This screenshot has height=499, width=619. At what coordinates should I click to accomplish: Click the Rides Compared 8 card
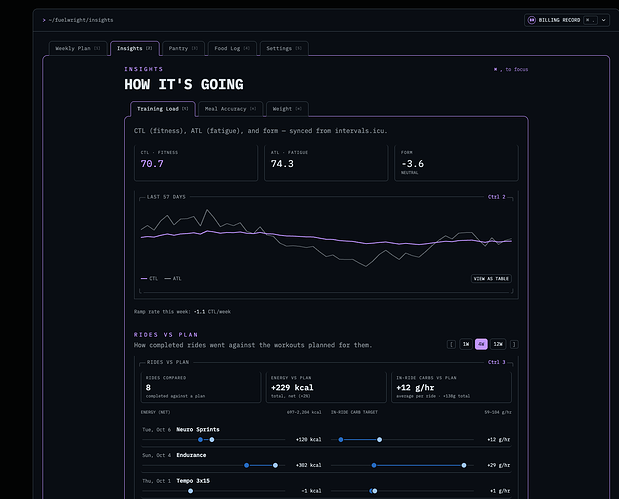201,387
